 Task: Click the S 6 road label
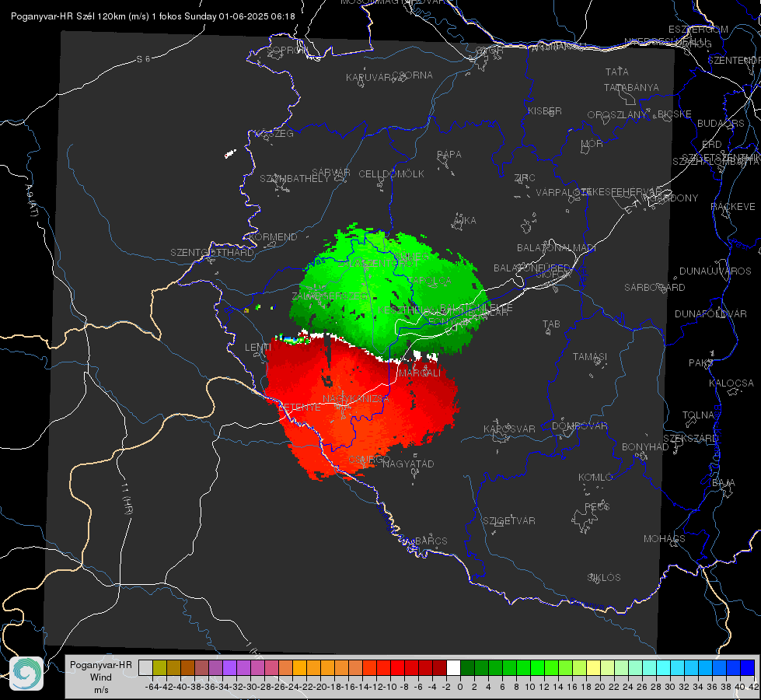click(143, 59)
